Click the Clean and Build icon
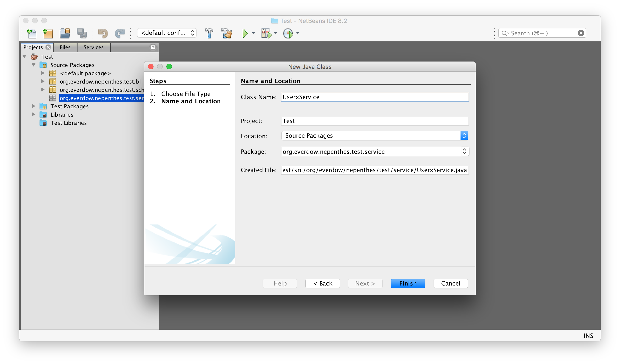Viewport: 620px width, 364px height. point(226,33)
